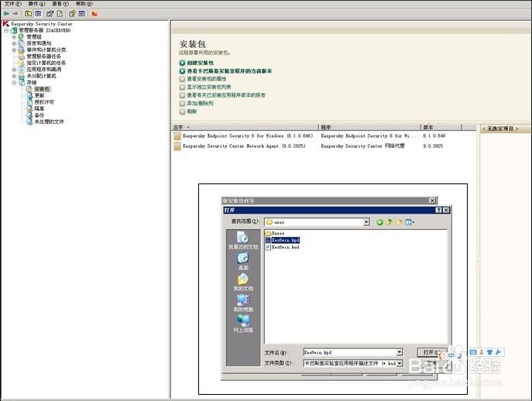
Task: Sort by the 名字 column header
Action: tap(245, 127)
